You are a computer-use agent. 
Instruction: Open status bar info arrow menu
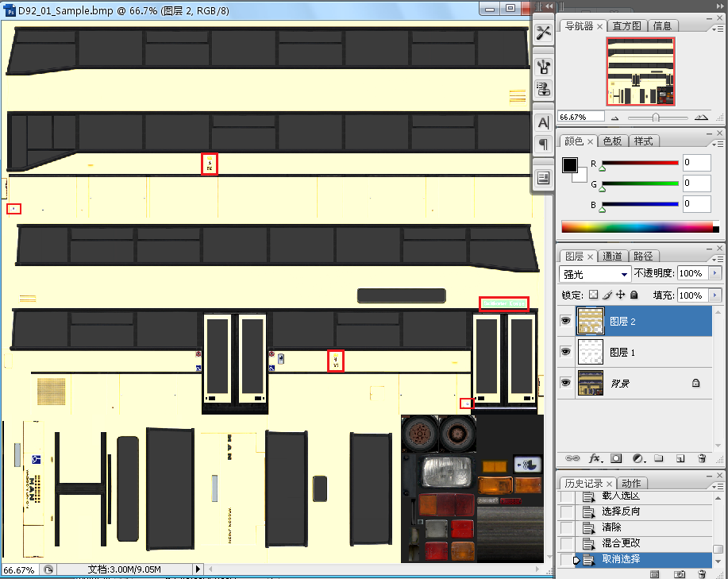point(198,569)
